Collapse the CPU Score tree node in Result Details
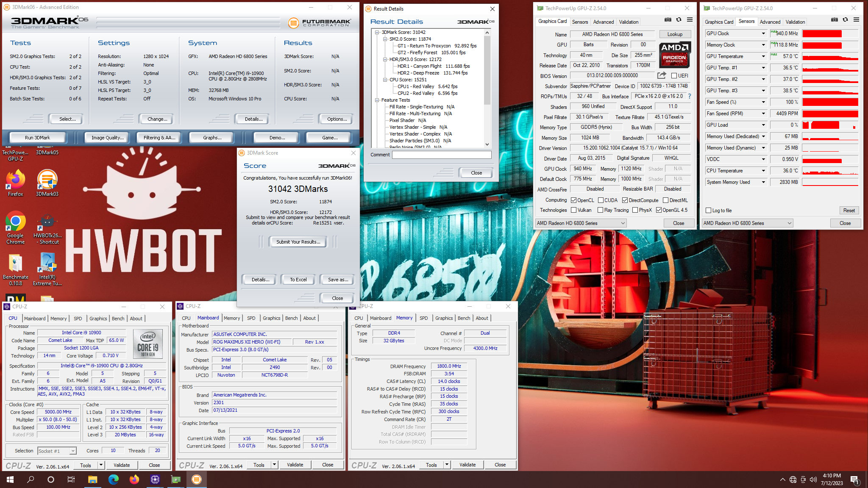 click(385, 80)
